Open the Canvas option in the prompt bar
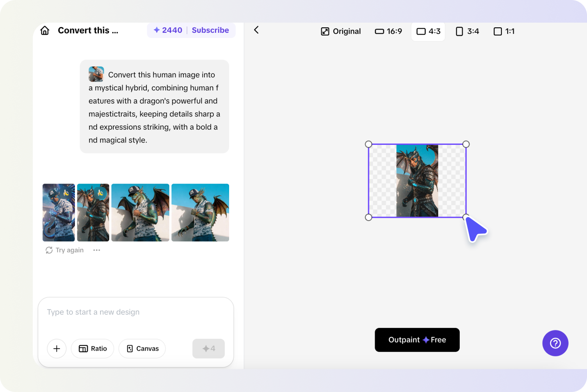 [142, 349]
